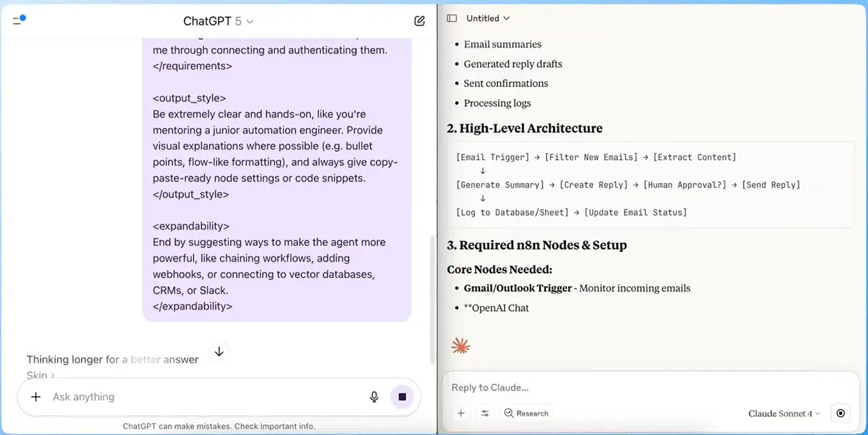Viewport: 868px width, 435px height.
Task: Click the scroll-to-bottom arrow above ChatGPT input
Action: (219, 351)
